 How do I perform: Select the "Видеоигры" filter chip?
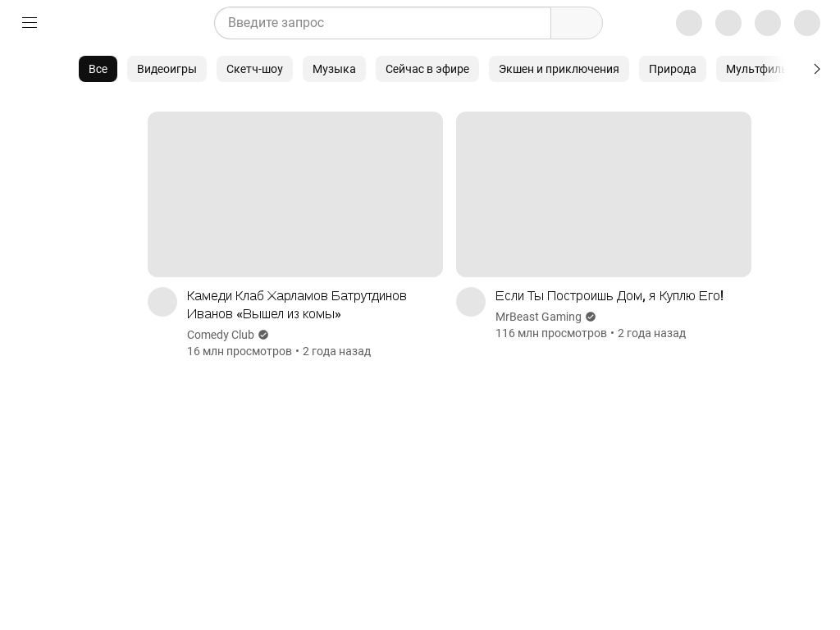167,69
